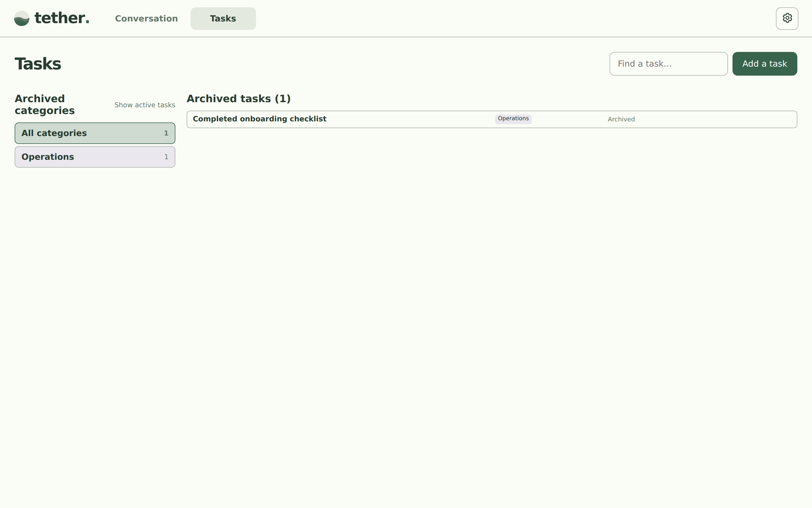Select the All categories filter
This screenshot has height=508, width=812.
(x=95, y=133)
